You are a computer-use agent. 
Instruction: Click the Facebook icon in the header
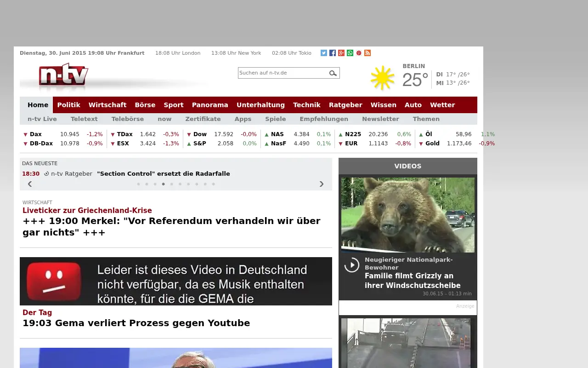click(333, 53)
